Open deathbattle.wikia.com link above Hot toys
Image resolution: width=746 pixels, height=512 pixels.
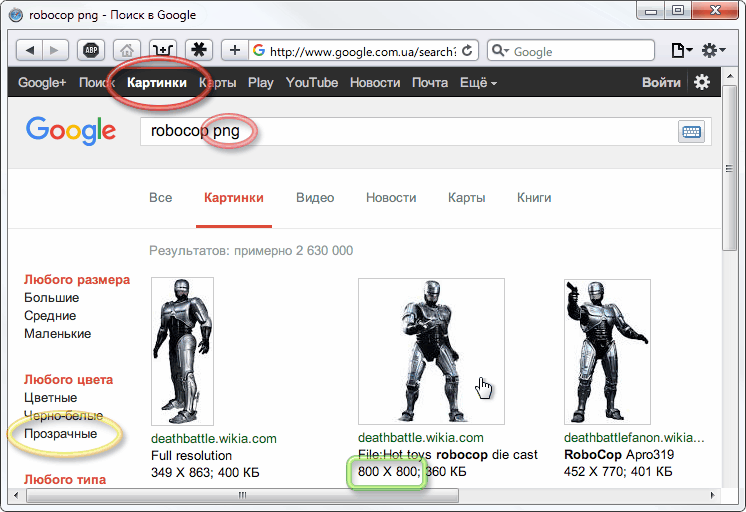click(421, 437)
